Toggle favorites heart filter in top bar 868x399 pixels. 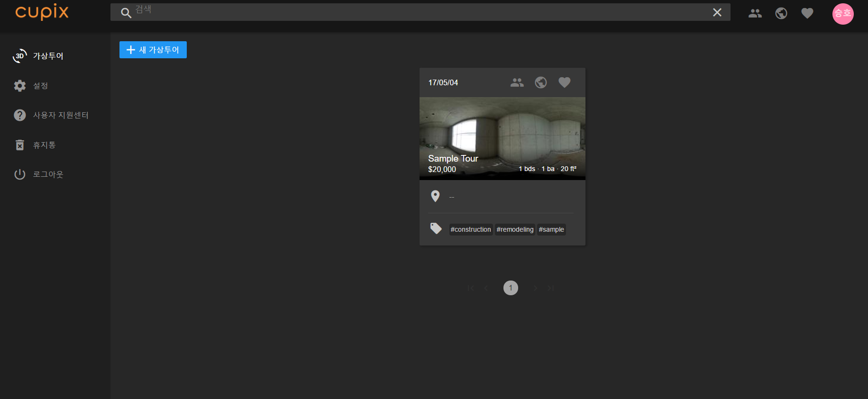click(807, 13)
